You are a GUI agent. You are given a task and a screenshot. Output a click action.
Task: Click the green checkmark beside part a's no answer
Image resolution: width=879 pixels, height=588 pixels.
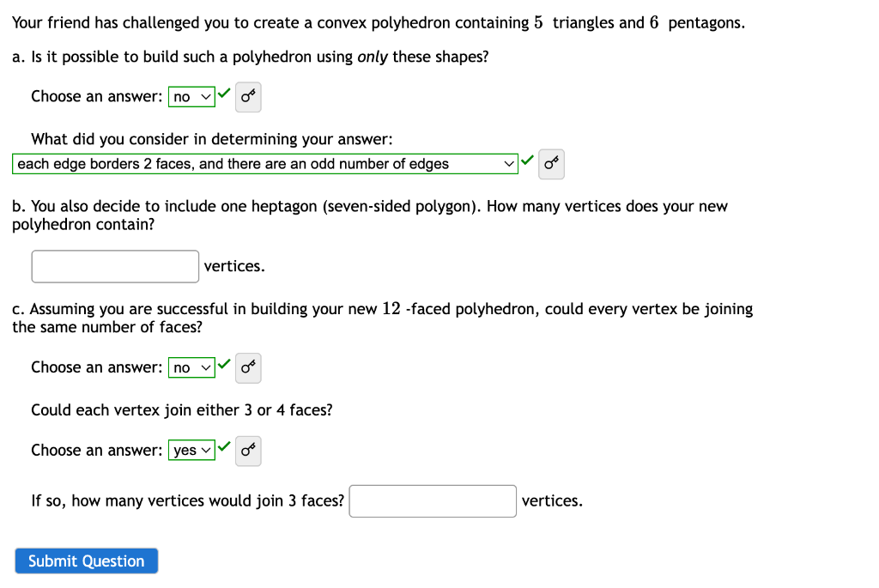(223, 93)
